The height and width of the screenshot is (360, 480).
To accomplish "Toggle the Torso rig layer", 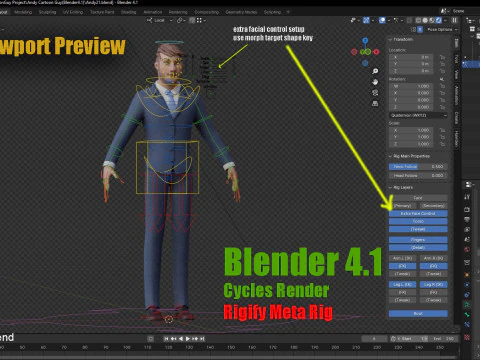I will [x=418, y=221].
